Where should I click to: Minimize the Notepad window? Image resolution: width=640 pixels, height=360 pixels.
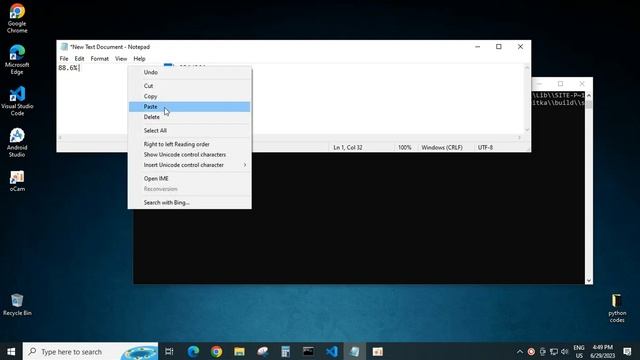click(x=478, y=47)
